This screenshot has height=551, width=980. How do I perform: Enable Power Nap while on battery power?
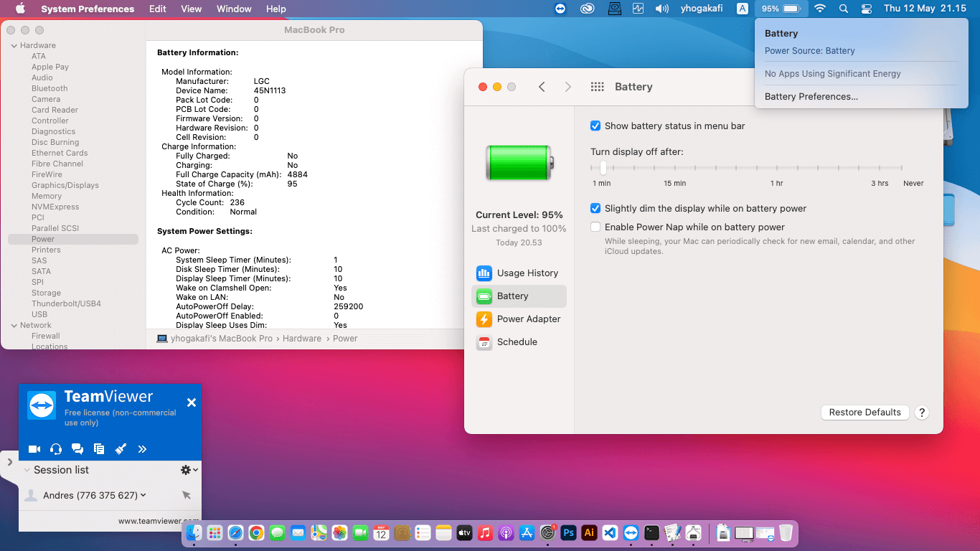[x=595, y=227]
